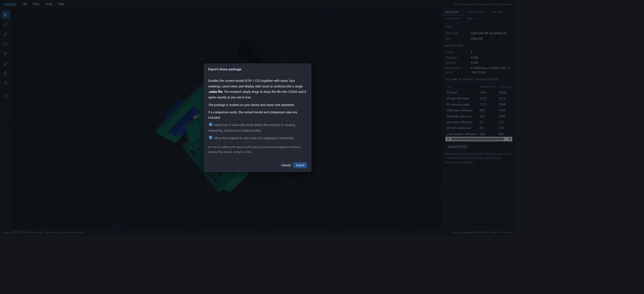
Task: Select the 02-pan-tilt-frame part row
Action: 479,98
